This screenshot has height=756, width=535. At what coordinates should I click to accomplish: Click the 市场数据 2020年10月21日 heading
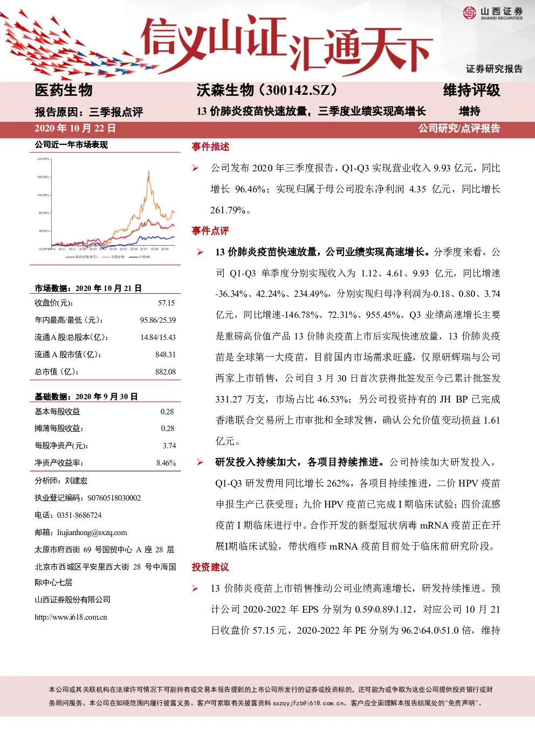click(x=88, y=289)
